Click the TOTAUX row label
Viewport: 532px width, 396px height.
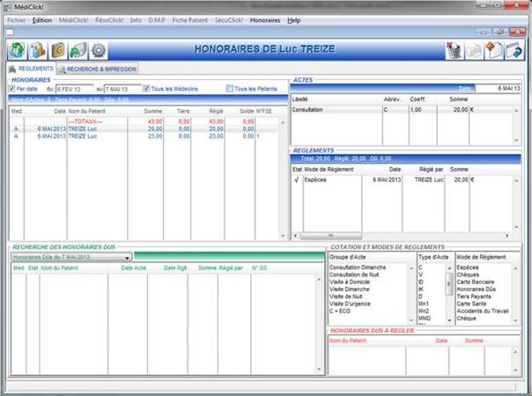(x=85, y=121)
